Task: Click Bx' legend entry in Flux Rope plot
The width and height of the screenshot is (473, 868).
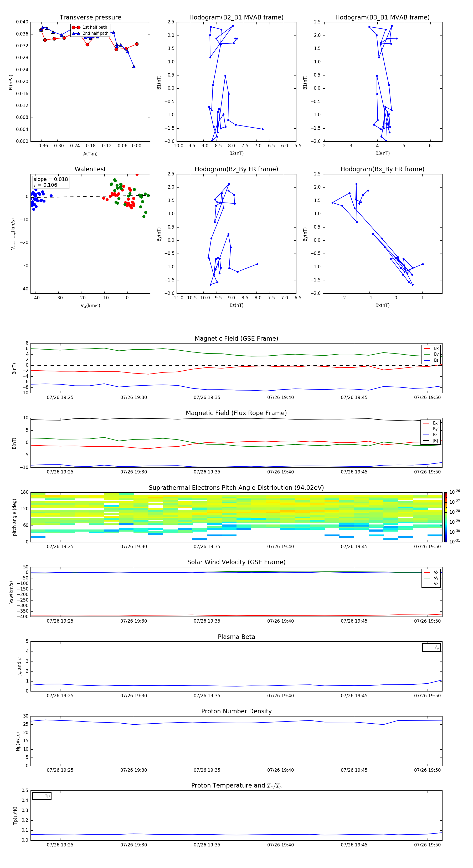Action: coord(431,423)
